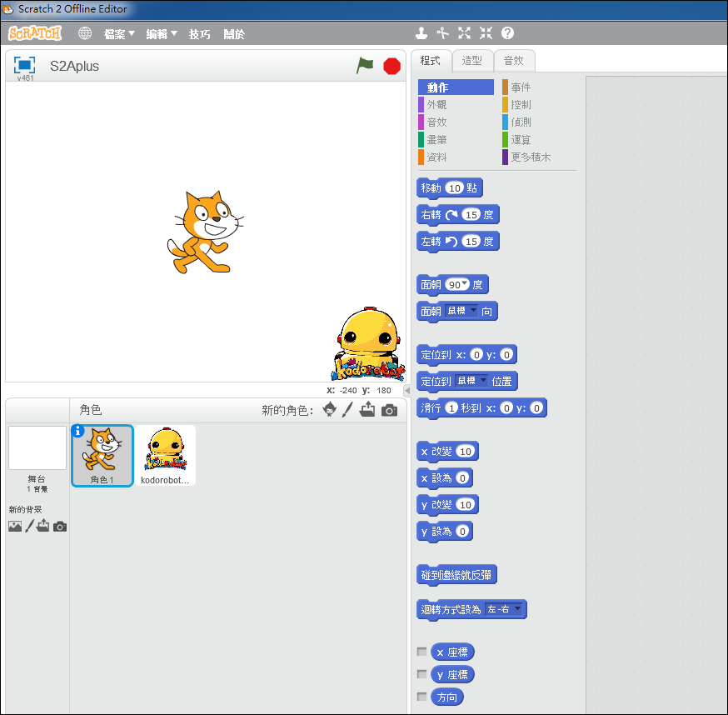This screenshot has width=728, height=715.
Task: Open the 編輯 menu
Action: pos(162,34)
